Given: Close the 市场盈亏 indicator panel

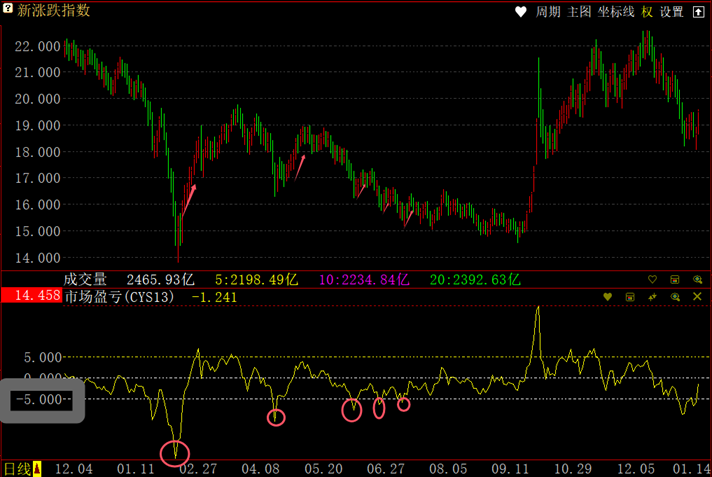Looking at the screenshot, I should (697, 297).
